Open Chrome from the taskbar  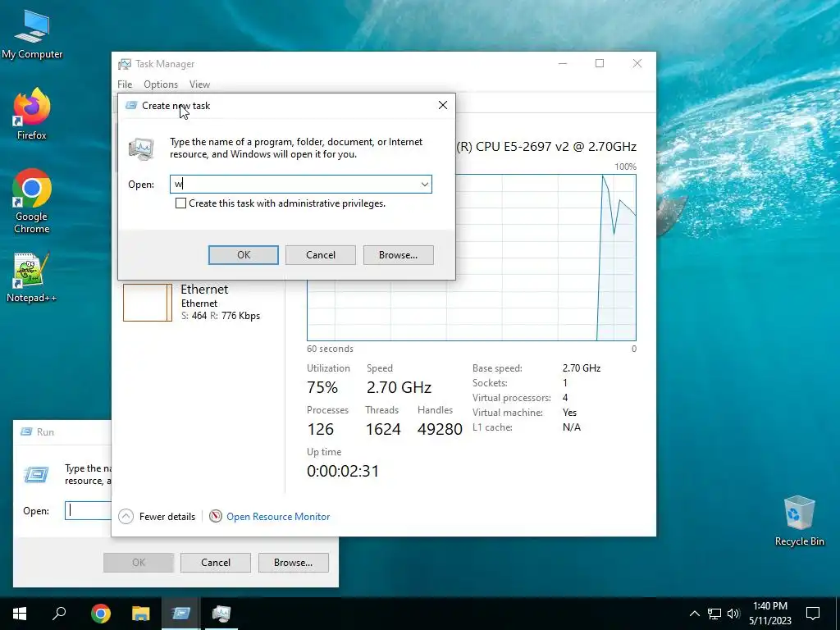click(x=100, y=614)
